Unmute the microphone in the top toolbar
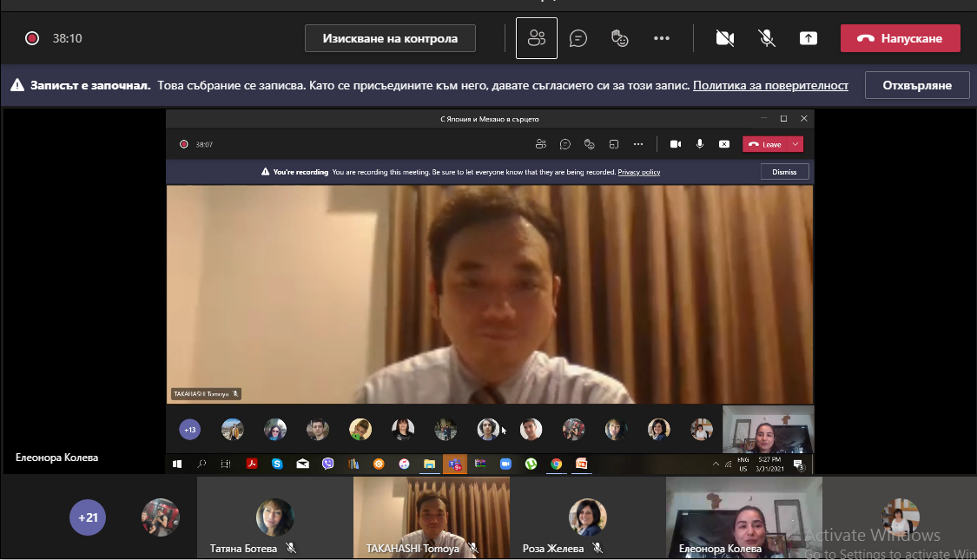Viewport: 977px width, 560px height. 767,38
